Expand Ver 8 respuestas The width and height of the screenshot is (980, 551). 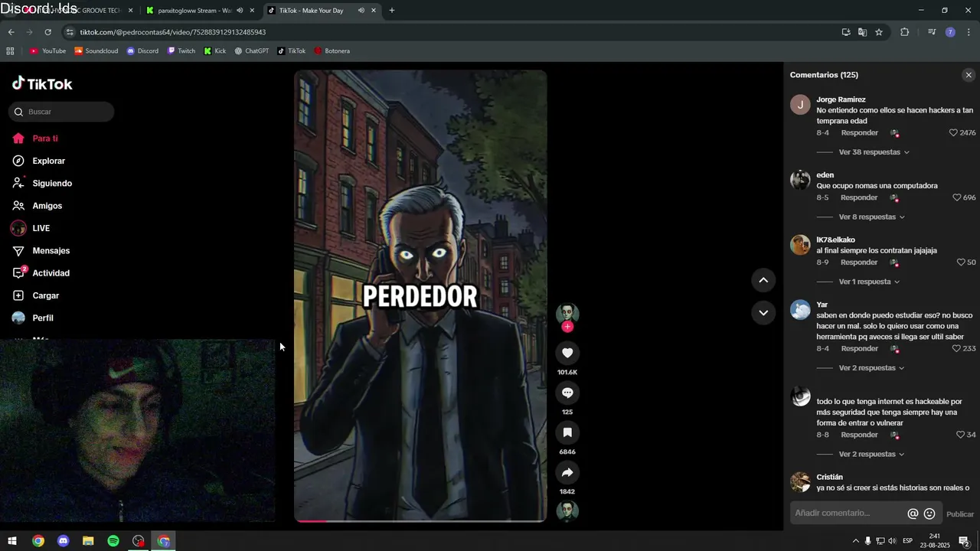coord(871,217)
